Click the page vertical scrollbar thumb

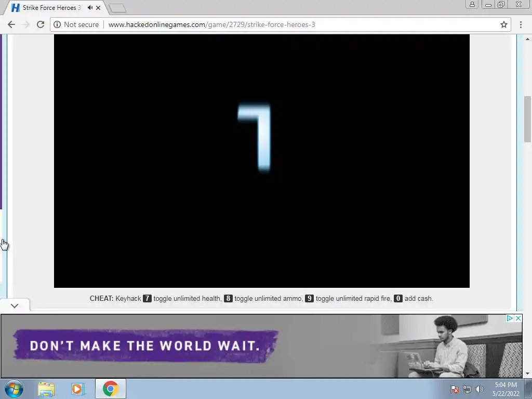click(x=527, y=119)
